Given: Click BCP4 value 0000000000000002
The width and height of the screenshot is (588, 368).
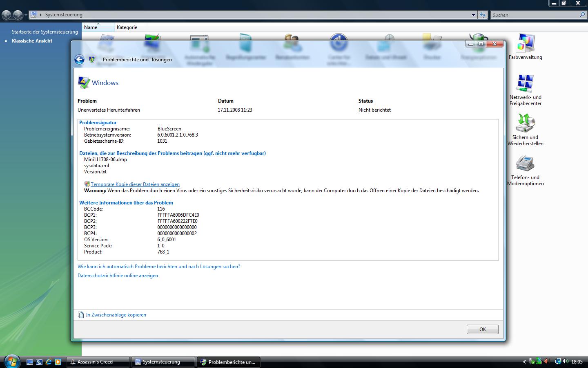Looking at the screenshot, I should [177, 233].
